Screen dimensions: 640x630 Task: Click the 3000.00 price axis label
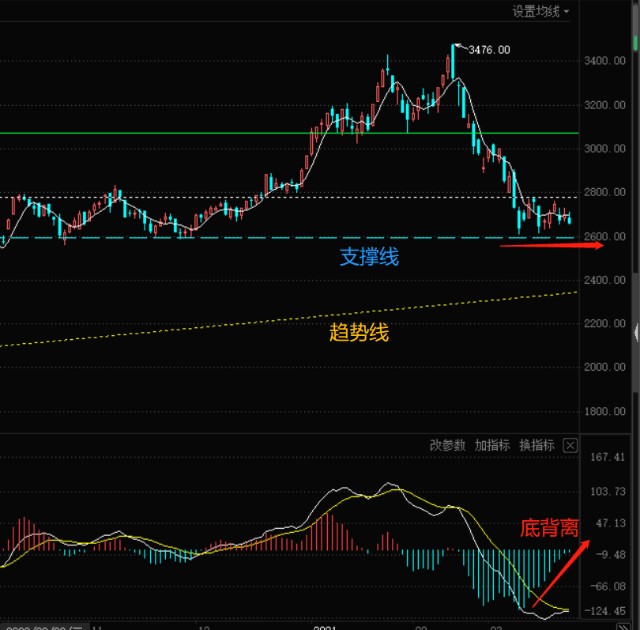pyautogui.click(x=604, y=149)
